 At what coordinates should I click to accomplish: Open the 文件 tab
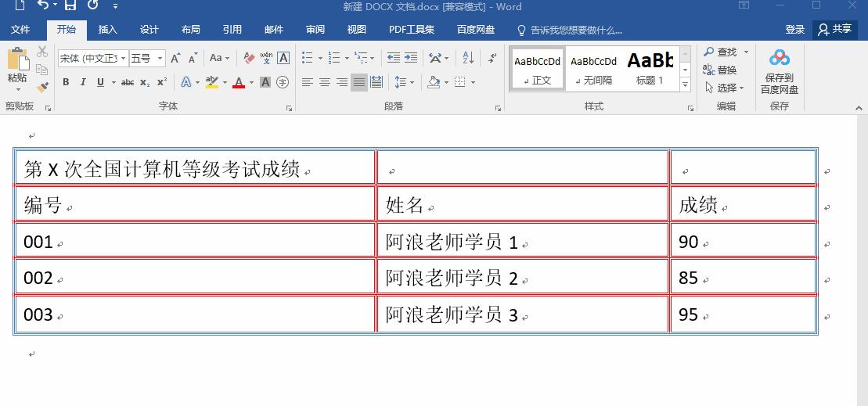pos(20,29)
